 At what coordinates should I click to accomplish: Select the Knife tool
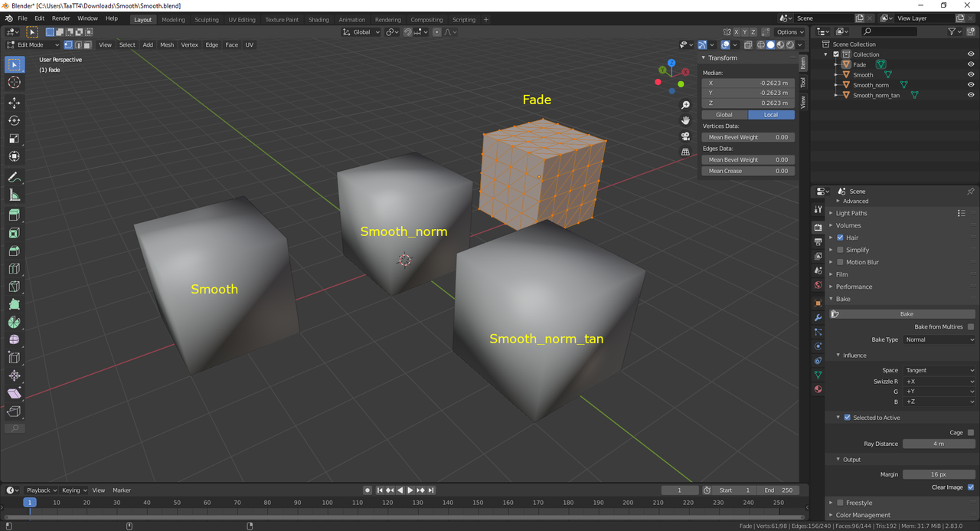(x=14, y=287)
